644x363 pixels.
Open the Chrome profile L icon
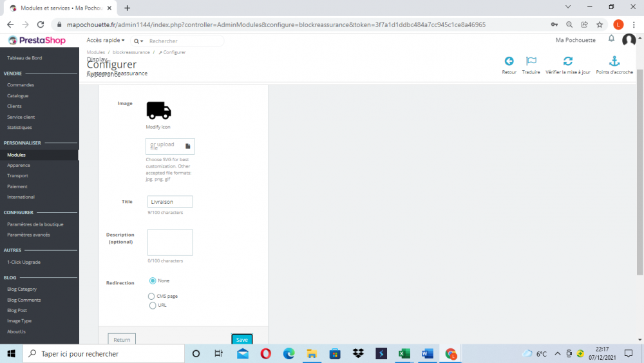[x=618, y=25]
